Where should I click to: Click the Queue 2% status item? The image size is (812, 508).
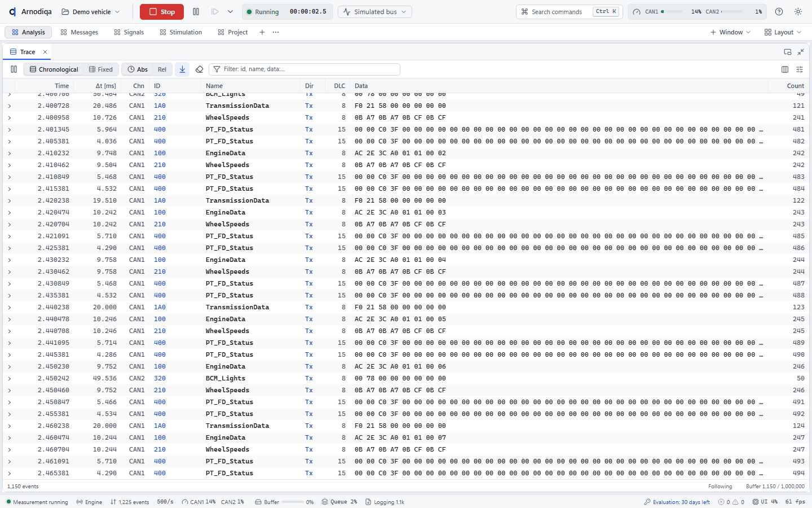click(x=339, y=502)
